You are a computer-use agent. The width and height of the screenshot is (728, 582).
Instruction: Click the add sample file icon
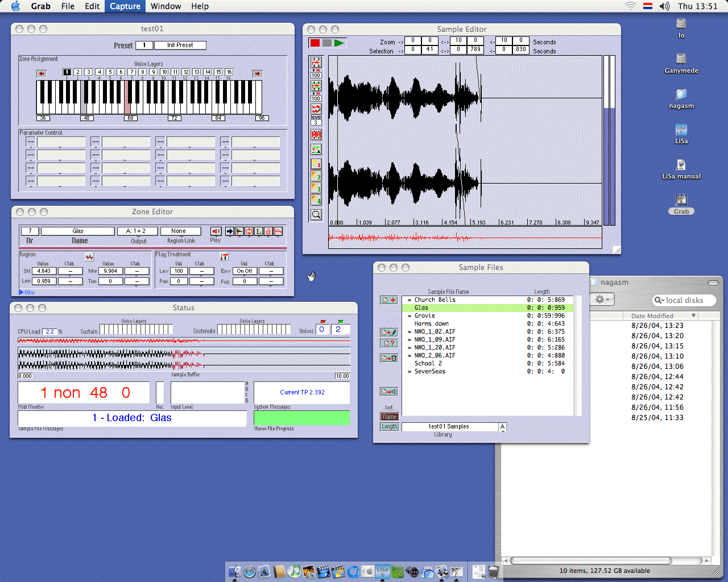(389, 300)
